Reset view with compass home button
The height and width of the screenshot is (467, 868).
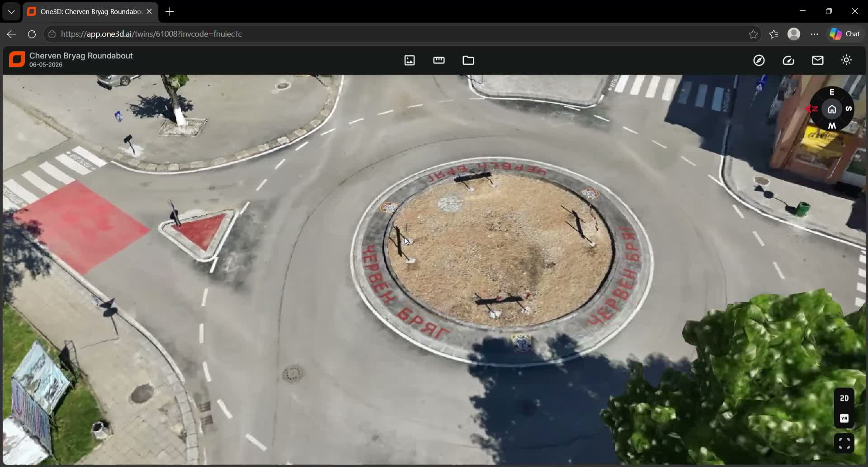click(x=832, y=110)
